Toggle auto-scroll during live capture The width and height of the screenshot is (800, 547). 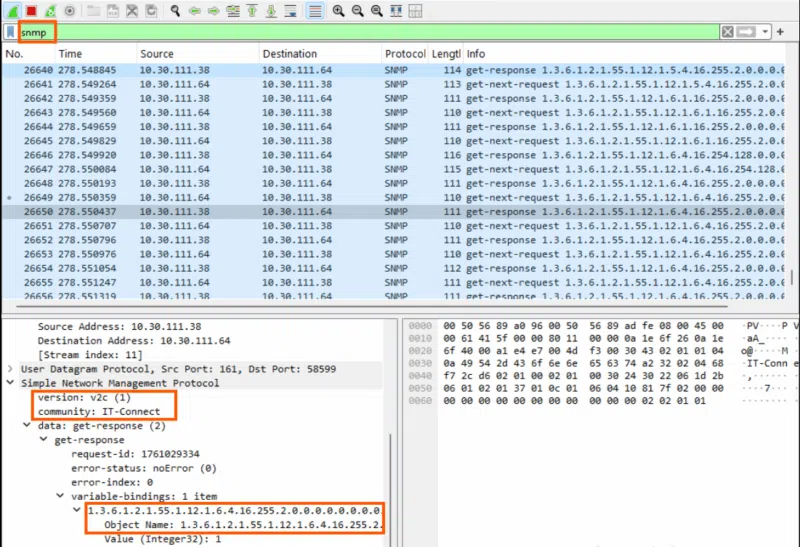click(291, 11)
